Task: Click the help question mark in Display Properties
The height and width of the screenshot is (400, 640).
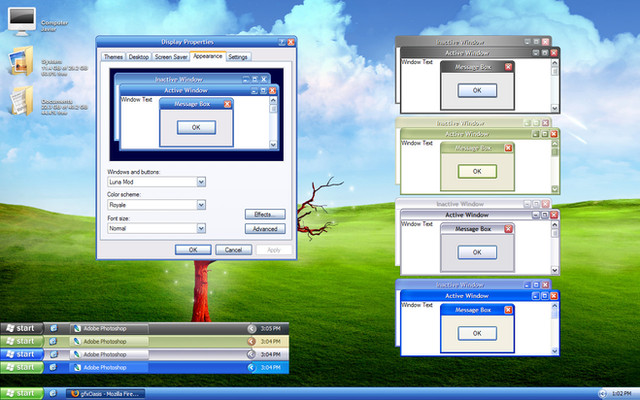Action: [x=282, y=42]
